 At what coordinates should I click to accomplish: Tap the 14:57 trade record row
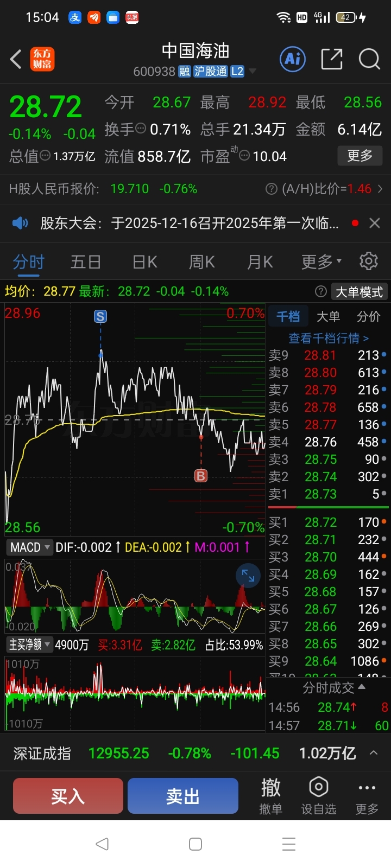(328, 725)
